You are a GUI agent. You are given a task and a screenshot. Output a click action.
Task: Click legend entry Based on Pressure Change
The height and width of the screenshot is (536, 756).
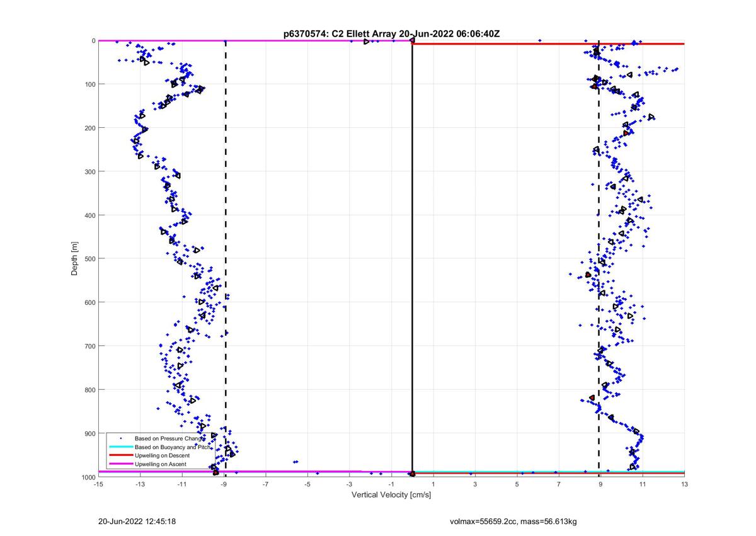click(170, 438)
